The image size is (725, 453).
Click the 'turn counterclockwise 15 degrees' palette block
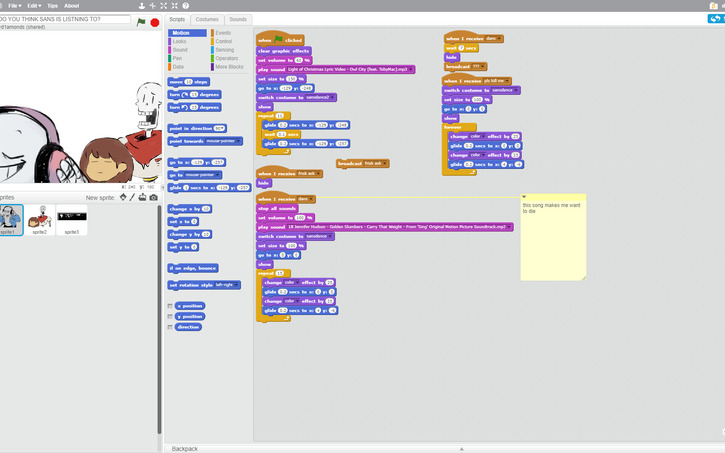point(194,107)
